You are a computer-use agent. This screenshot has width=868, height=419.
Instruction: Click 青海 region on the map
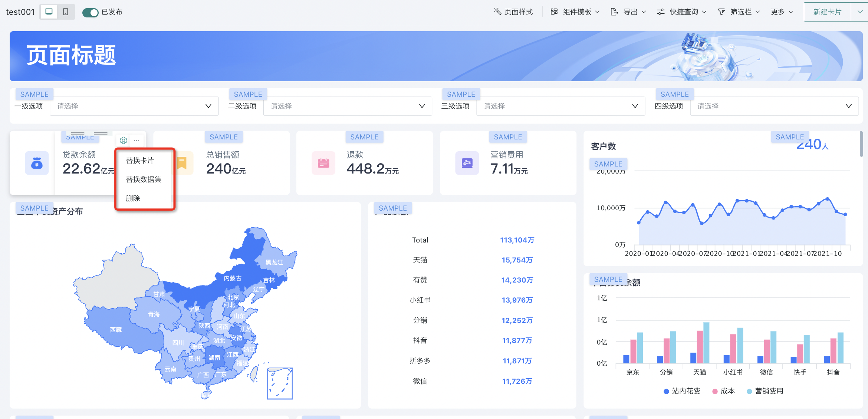point(154,314)
